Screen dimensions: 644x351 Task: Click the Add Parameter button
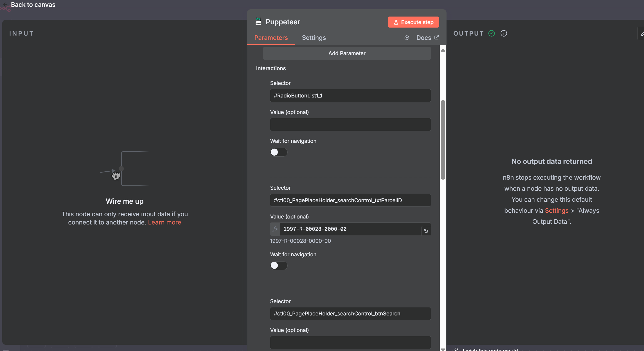pos(347,53)
